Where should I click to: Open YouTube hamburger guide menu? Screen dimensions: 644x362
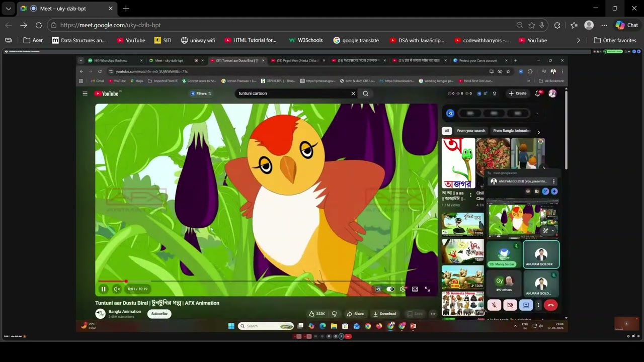(x=85, y=94)
